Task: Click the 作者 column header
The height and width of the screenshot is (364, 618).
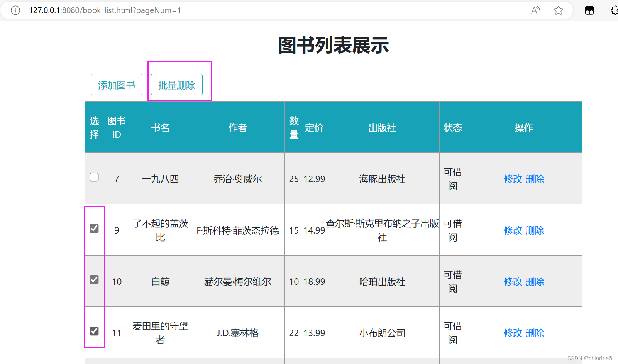Action: tap(237, 128)
